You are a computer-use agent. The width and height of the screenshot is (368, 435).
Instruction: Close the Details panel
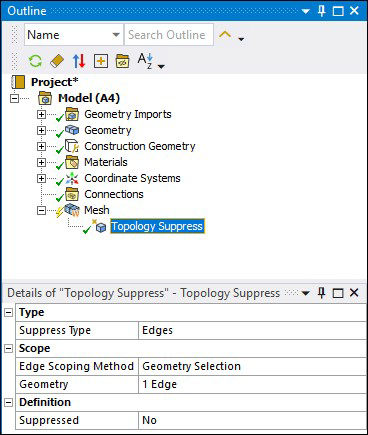354,293
